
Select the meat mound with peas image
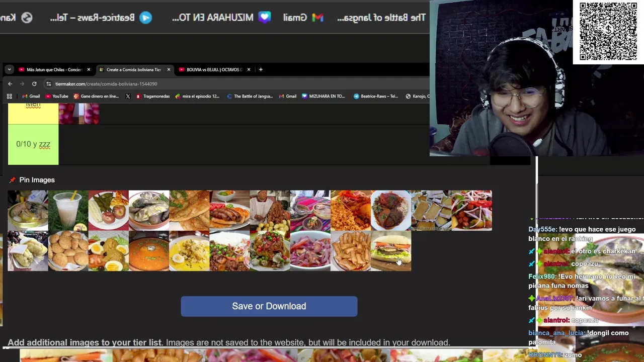270,251
